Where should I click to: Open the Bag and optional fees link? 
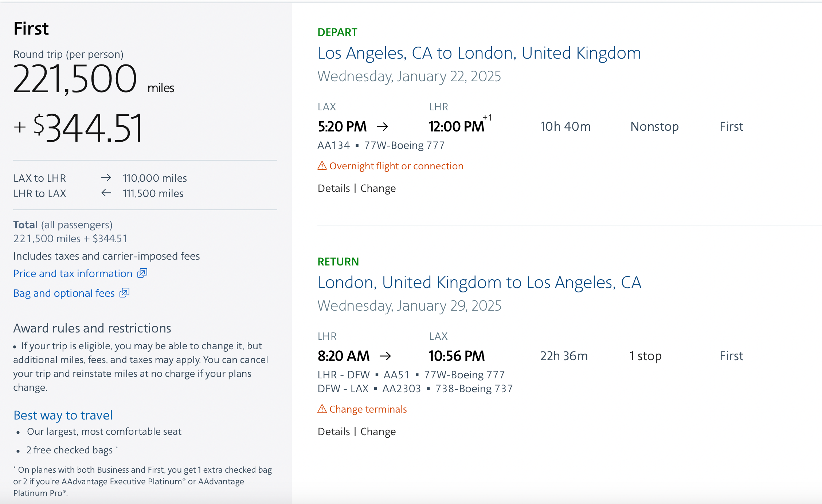tap(64, 293)
